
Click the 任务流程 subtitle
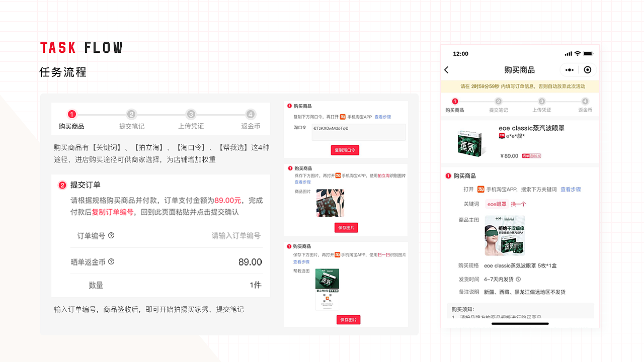click(63, 72)
